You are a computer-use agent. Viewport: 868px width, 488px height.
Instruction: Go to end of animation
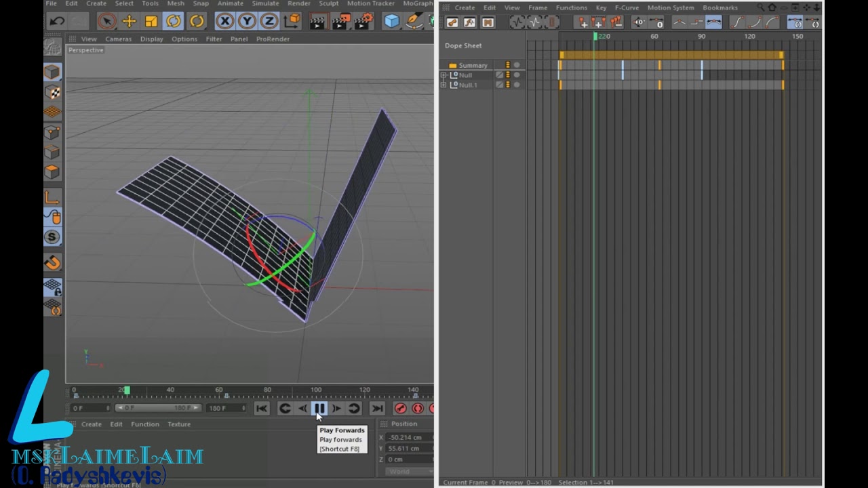coord(378,408)
